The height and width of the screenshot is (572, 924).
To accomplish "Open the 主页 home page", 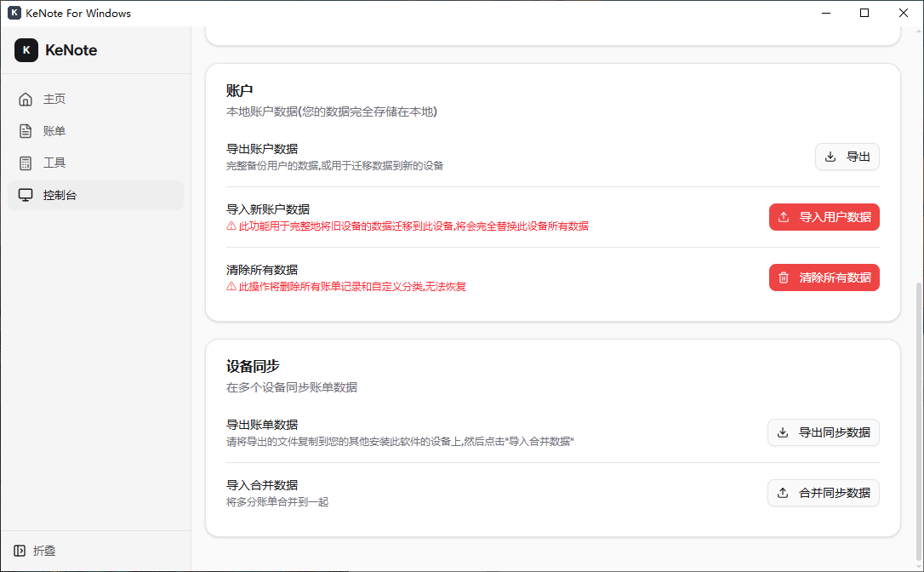I will (x=95, y=99).
